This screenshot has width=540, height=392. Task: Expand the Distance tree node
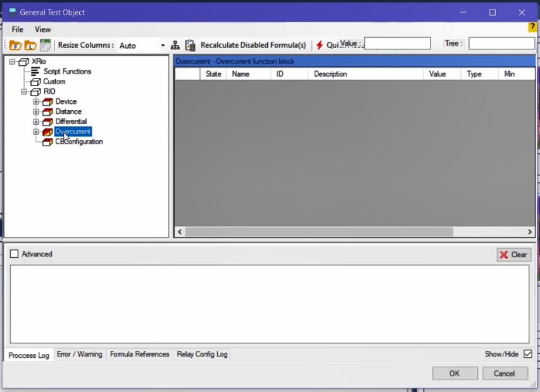pyautogui.click(x=36, y=112)
